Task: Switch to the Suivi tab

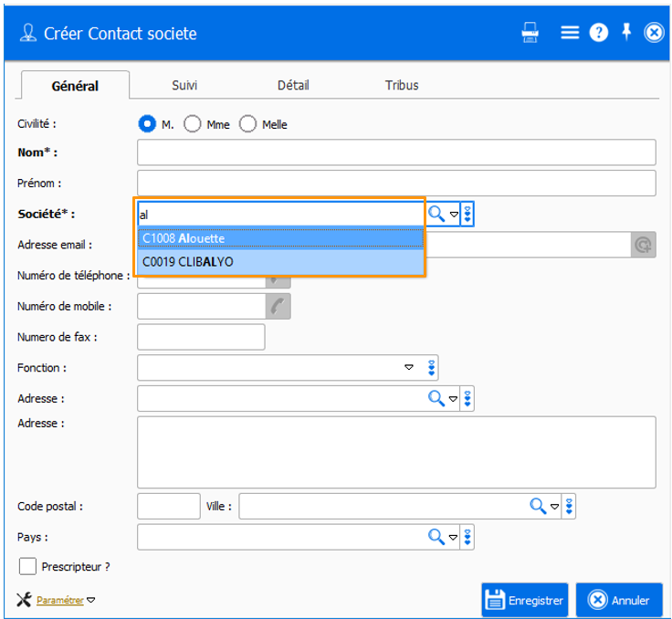Action: (x=184, y=85)
